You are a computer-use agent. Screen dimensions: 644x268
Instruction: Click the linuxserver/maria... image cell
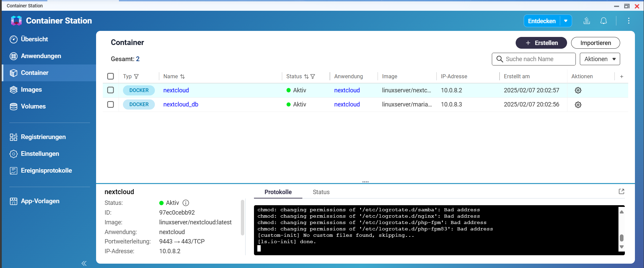point(407,104)
